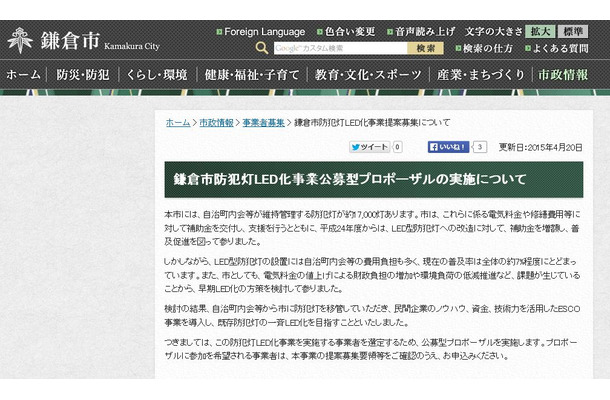Click the 検索 search button

pos(425,48)
